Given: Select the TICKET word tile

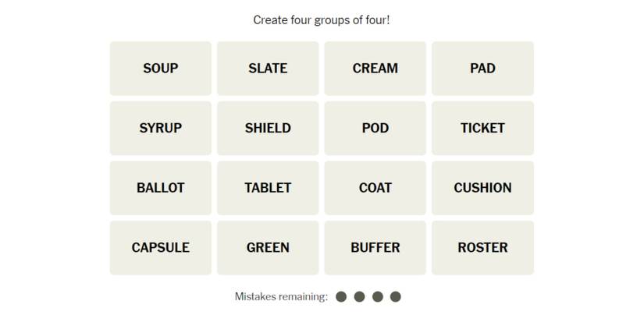Looking at the screenshot, I should tap(482, 128).
